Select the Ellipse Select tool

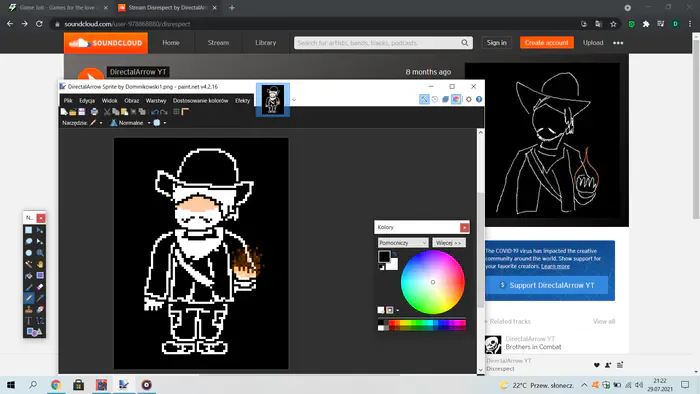[29, 253]
